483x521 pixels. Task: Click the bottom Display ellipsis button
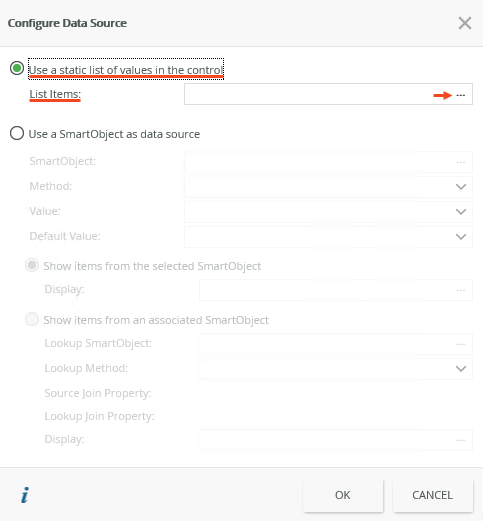pos(461,440)
